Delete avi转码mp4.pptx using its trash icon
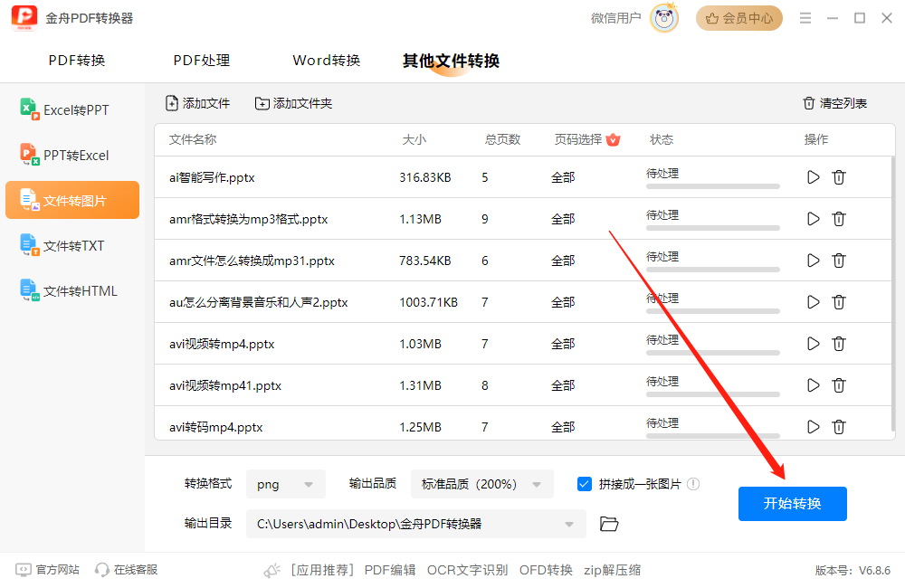The image size is (905, 588). [x=839, y=426]
